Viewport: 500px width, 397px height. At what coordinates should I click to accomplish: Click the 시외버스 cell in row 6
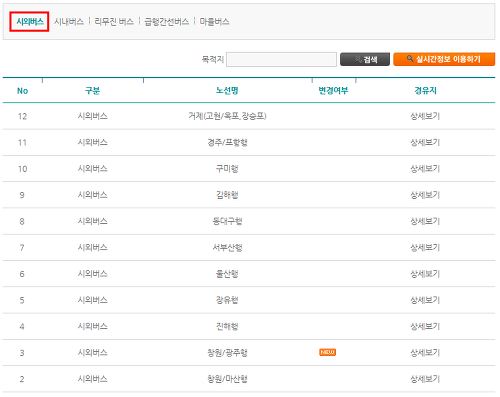pyautogui.click(x=93, y=274)
